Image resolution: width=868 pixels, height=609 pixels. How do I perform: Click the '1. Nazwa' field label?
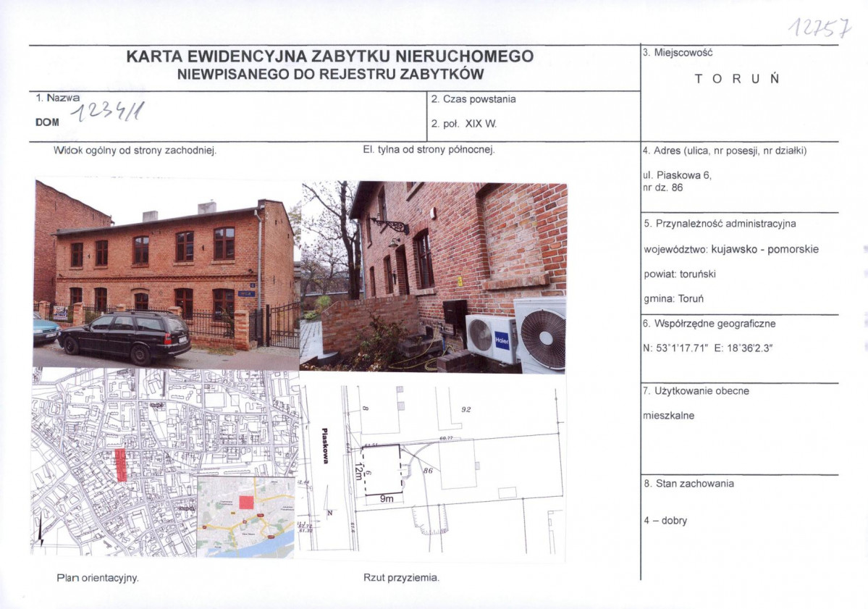58,98
